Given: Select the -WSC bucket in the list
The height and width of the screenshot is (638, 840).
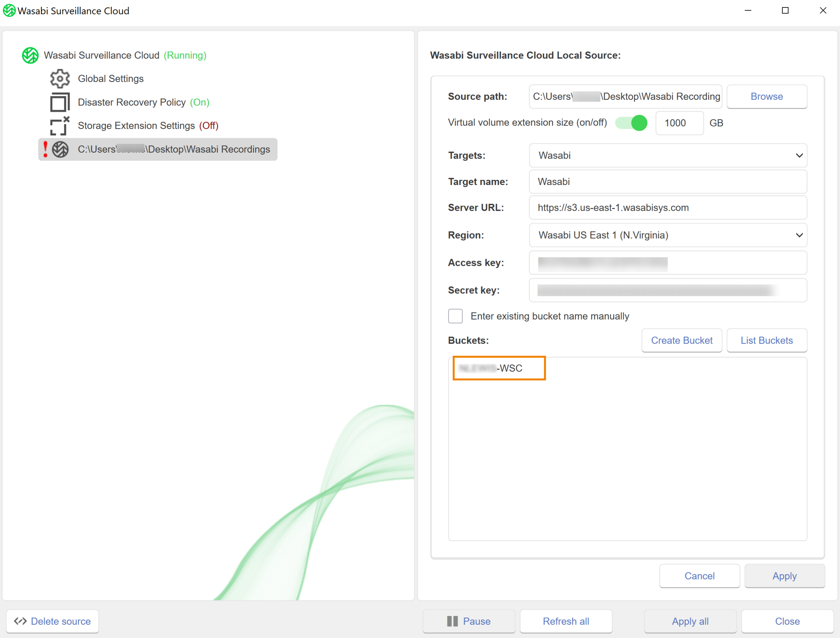Looking at the screenshot, I should [x=499, y=368].
